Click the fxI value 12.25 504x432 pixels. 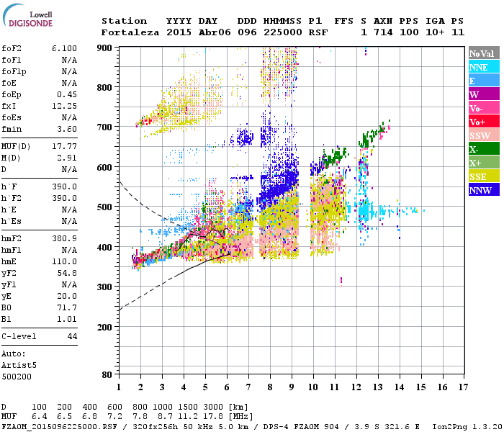(64, 106)
